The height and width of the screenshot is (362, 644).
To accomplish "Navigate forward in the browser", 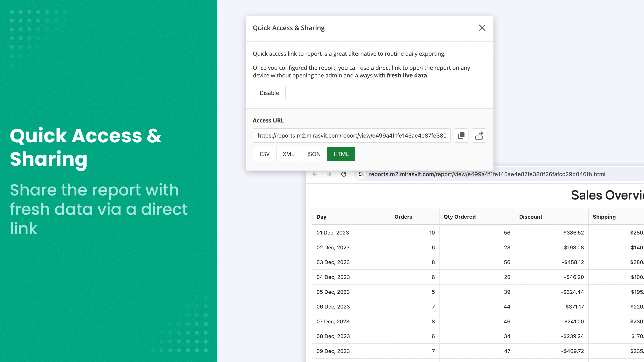I will pyautogui.click(x=329, y=174).
